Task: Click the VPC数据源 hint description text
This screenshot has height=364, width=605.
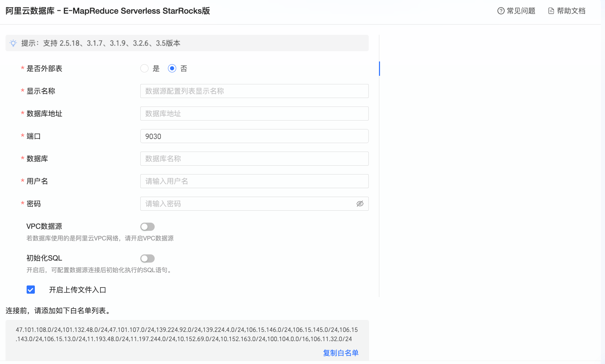Action: tap(100, 238)
